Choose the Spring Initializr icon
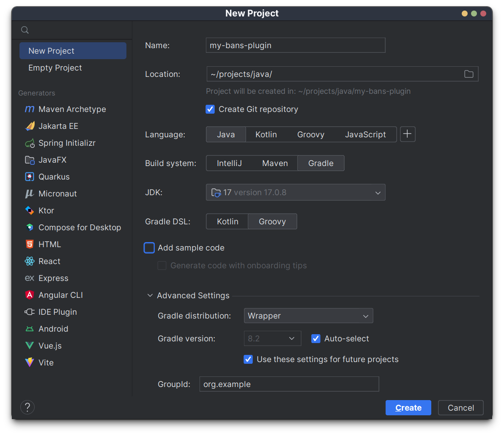The image size is (504, 436). coord(30,143)
